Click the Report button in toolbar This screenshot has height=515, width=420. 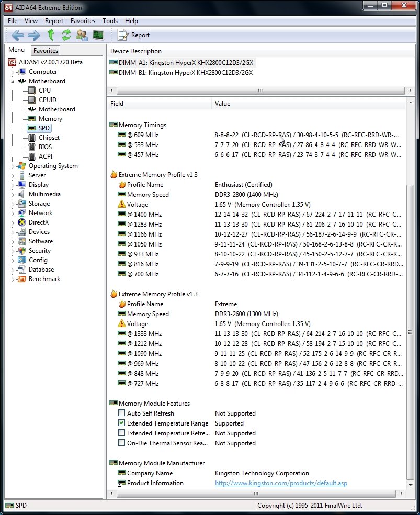pos(134,35)
